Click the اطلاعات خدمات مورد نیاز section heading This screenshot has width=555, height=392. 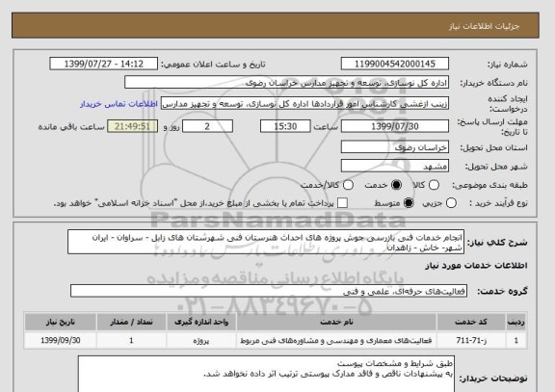click(x=476, y=266)
